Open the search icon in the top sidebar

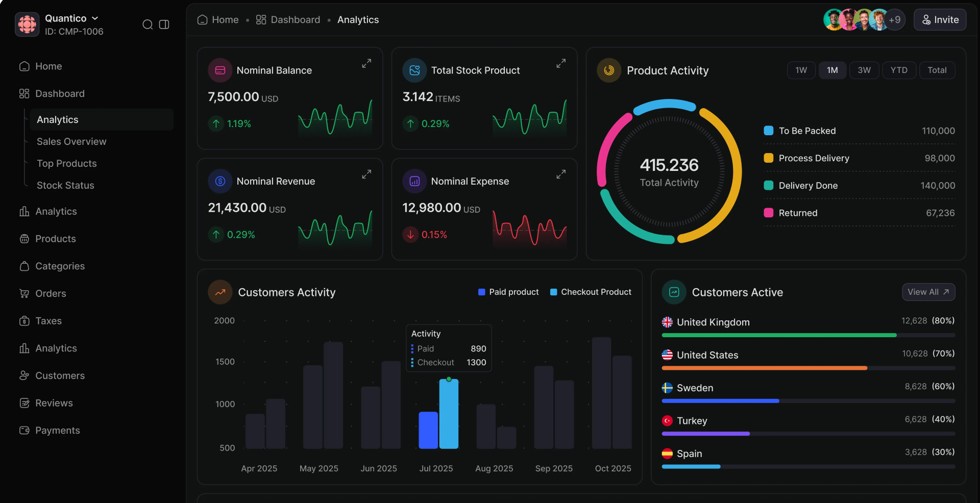[148, 24]
